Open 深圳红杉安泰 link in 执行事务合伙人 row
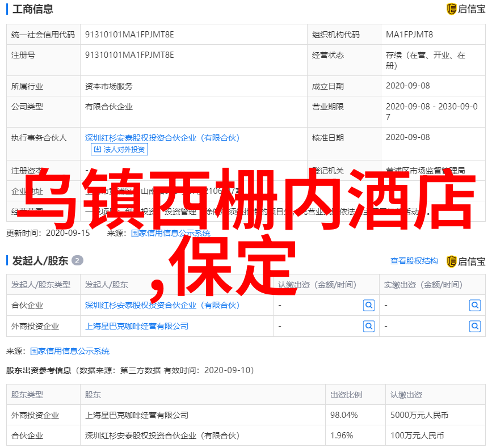The width and height of the screenshot is (492, 448). (x=162, y=138)
